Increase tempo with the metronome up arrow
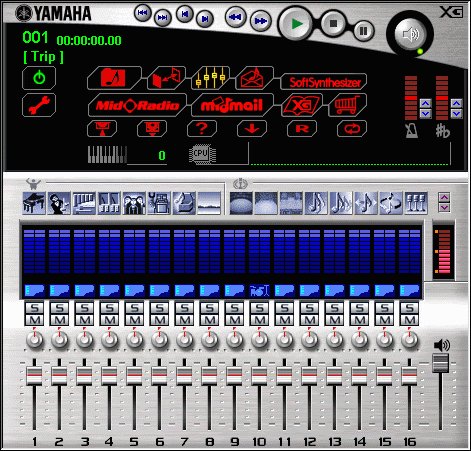 (425, 103)
